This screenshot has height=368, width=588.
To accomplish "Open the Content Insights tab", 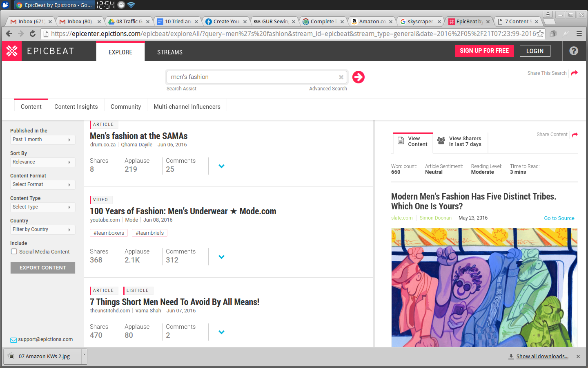I will click(x=76, y=107).
